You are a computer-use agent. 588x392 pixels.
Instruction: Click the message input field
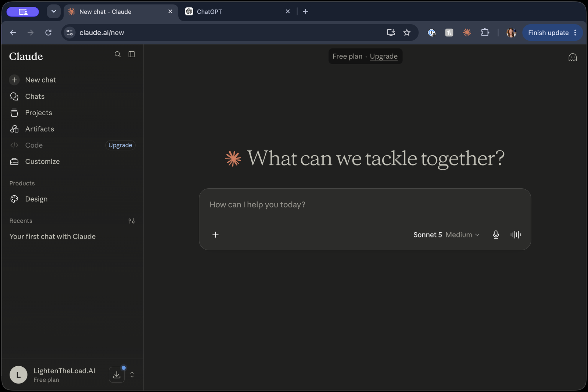click(x=365, y=205)
